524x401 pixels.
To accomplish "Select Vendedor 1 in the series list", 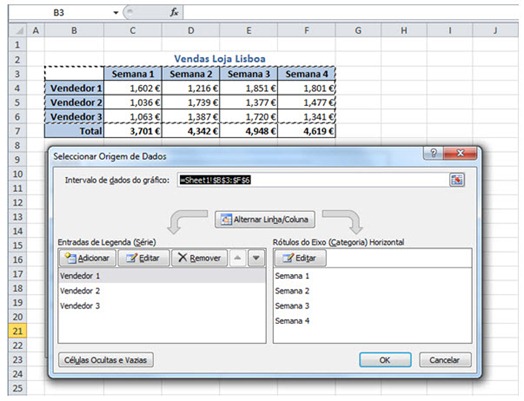I will (162, 276).
